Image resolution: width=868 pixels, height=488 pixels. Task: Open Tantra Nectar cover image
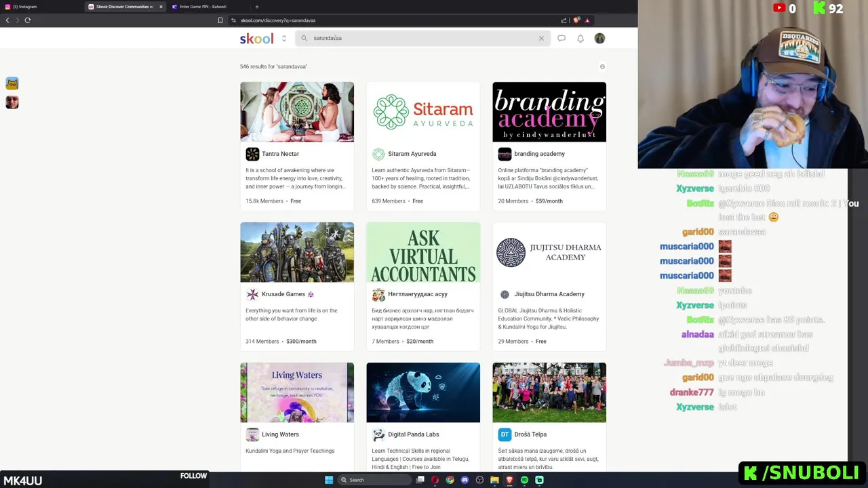pyautogui.click(x=297, y=112)
